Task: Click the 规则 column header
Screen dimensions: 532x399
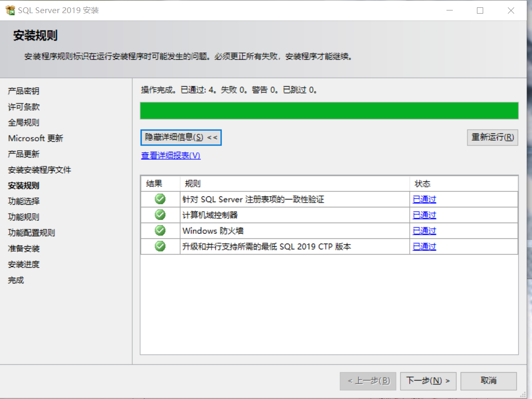Action: pyautogui.click(x=294, y=184)
